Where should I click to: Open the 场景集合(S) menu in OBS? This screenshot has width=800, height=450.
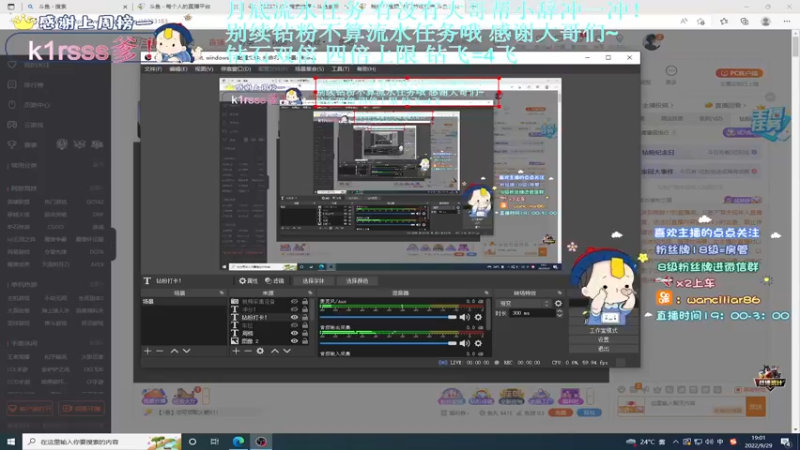(309, 69)
